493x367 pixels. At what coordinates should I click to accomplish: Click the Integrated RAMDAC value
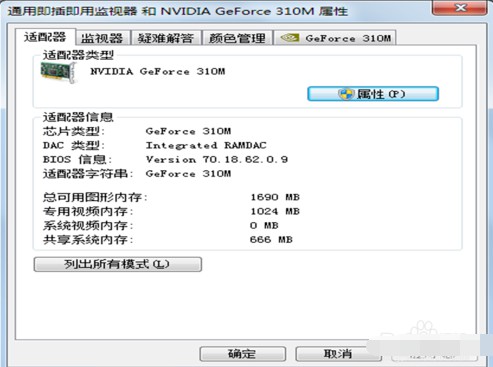[x=206, y=145]
